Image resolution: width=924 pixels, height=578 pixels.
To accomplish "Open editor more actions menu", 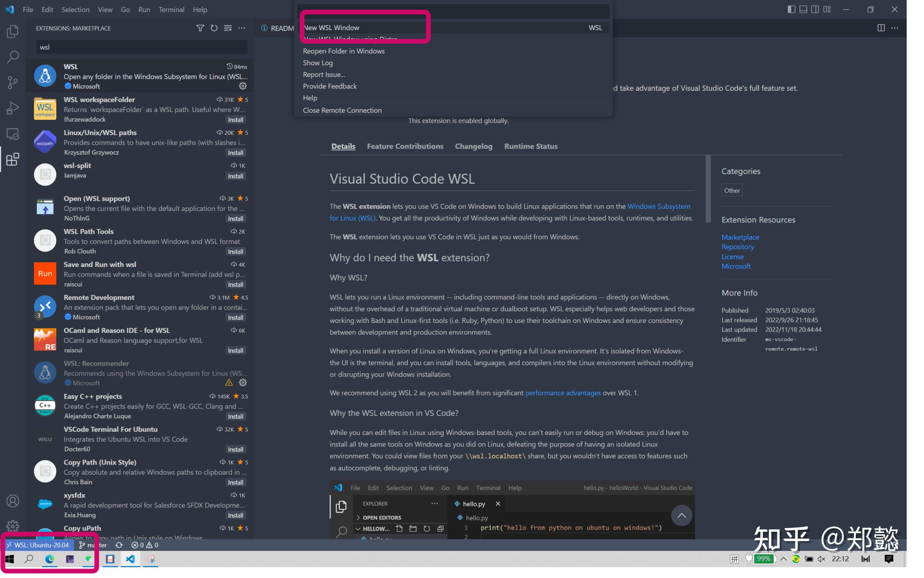I will tap(895, 28).
